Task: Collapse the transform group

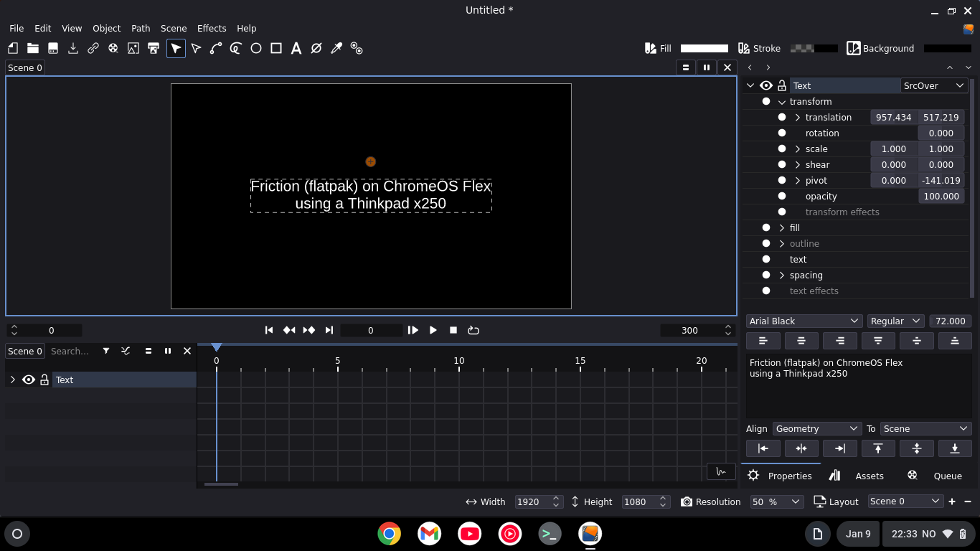Action: (782, 102)
